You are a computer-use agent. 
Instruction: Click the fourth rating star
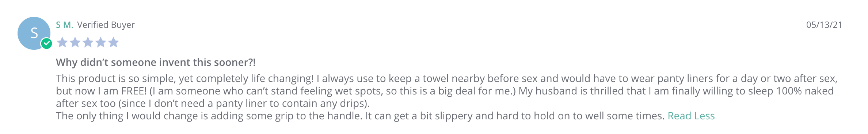101,42
